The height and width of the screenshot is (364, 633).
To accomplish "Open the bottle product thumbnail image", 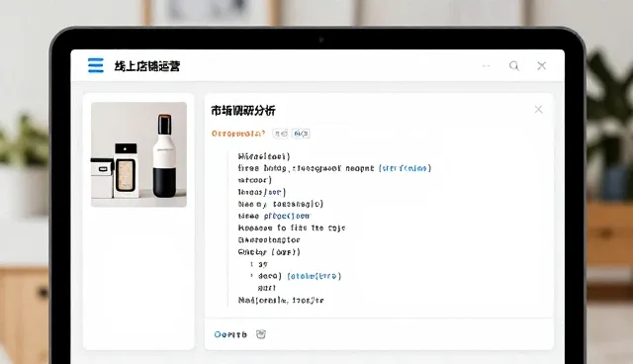I will (138, 154).
